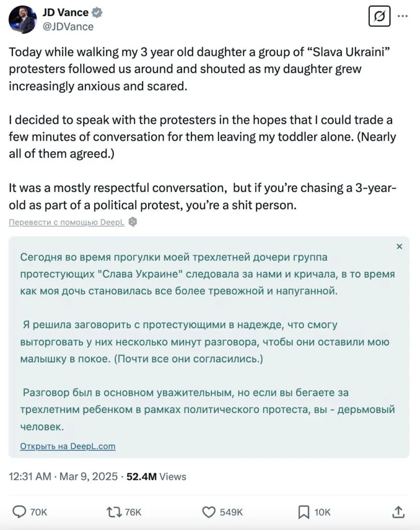The image size is (420, 530).
Task: Click the JD Vance display name
Action: [x=65, y=12]
